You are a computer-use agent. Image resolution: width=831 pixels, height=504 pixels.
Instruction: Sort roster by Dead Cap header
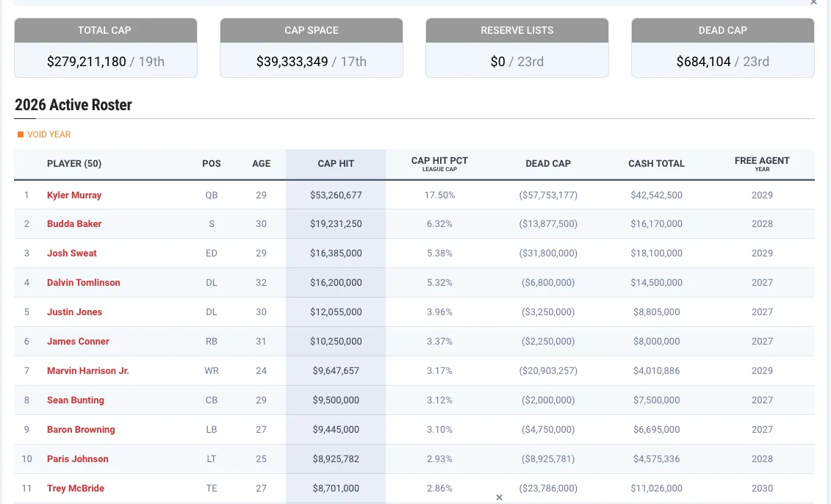point(548,164)
